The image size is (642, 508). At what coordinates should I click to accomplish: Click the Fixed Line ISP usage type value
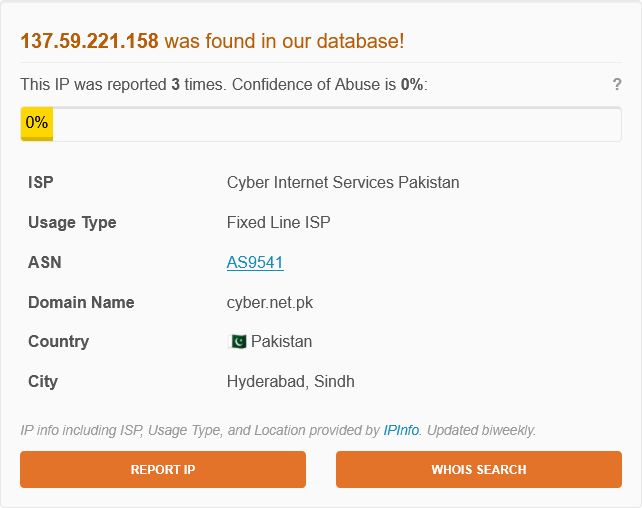[278, 222]
